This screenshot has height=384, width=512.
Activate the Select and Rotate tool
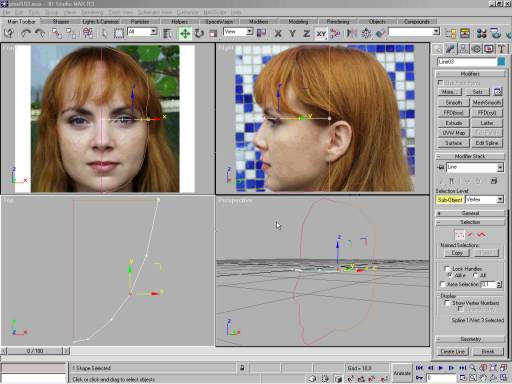pos(199,33)
